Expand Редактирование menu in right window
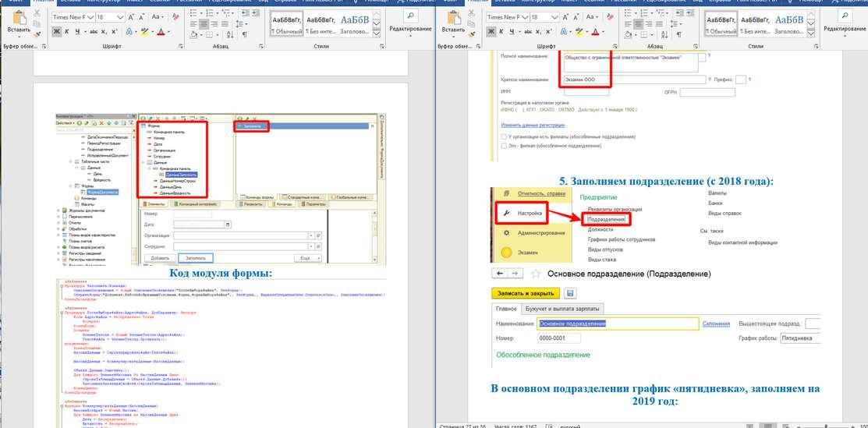868x428 pixels. tap(844, 29)
